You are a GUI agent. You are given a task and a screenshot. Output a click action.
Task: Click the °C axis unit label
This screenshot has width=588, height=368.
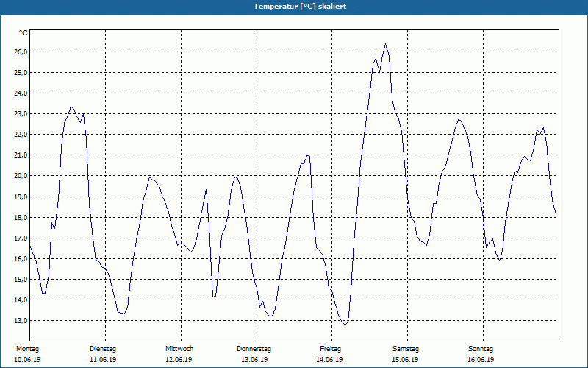pos(24,33)
